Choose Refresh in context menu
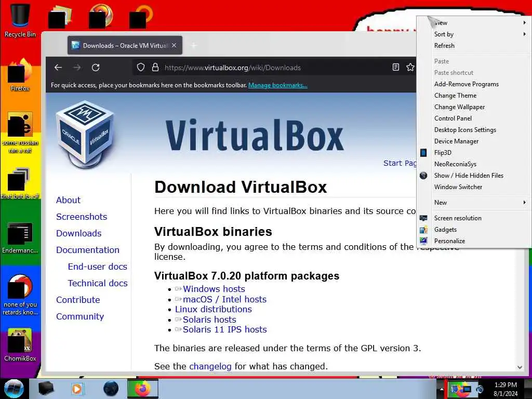The width and height of the screenshot is (532, 399). 474,46
